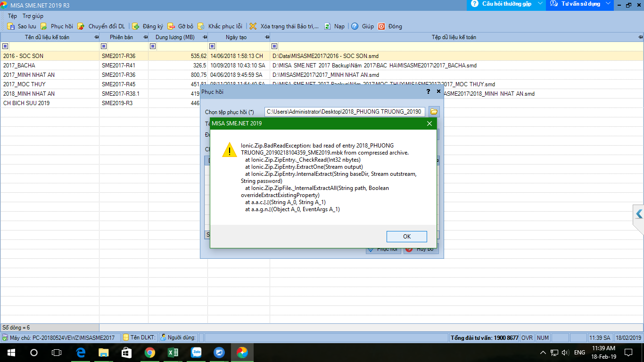This screenshot has width=644, height=362.
Task: Click the Sao lưu backup toolbar icon
Action: pyautogui.click(x=11, y=26)
